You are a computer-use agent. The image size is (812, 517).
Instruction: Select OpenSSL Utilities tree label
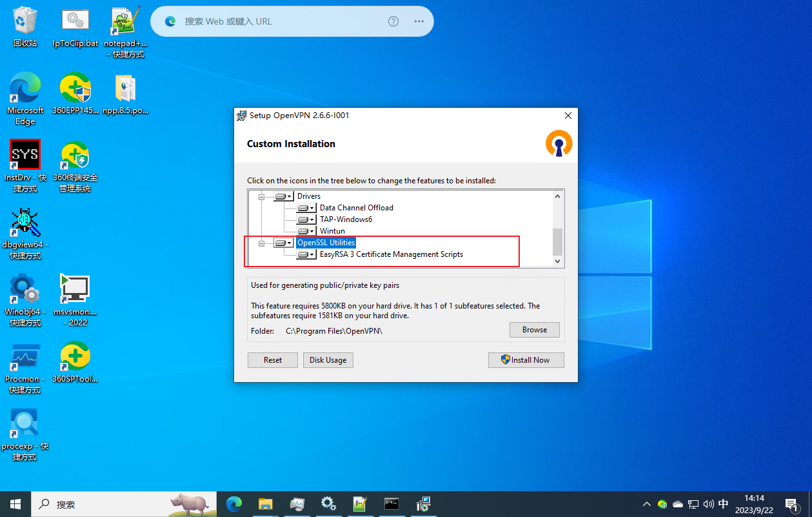326,243
